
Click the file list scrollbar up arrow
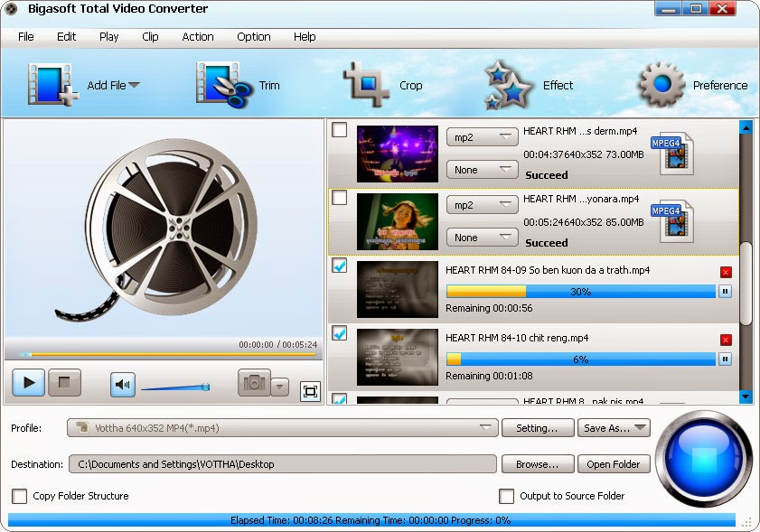746,127
